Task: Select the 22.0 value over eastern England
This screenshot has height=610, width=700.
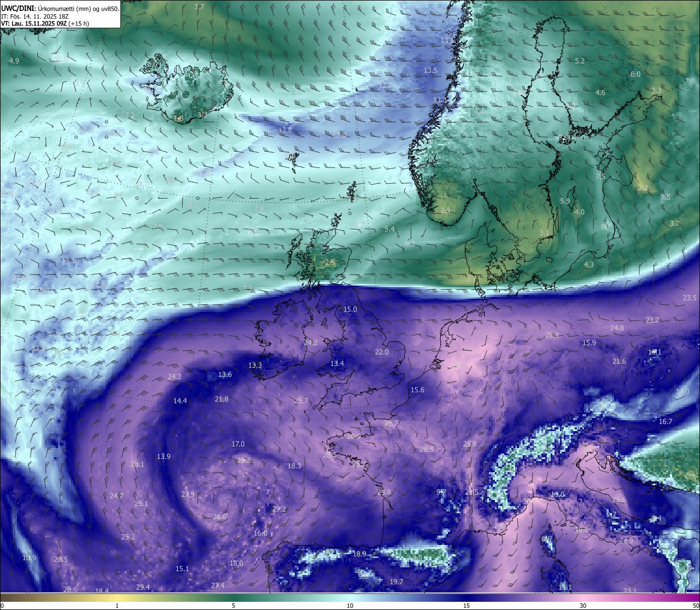Action: click(x=382, y=352)
